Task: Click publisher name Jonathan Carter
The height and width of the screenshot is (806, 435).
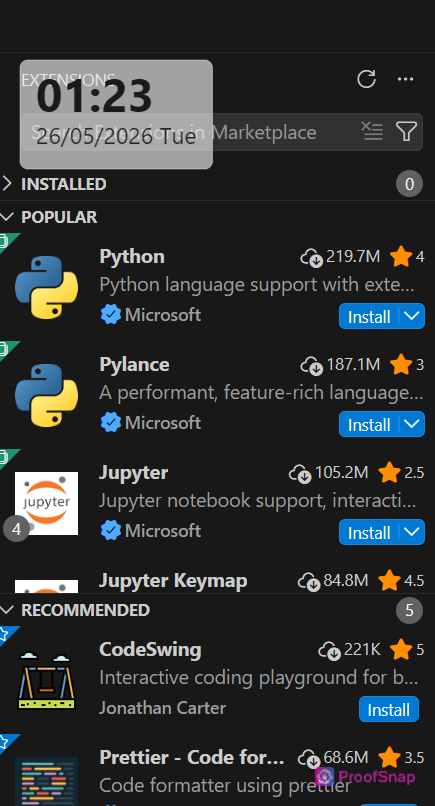Action: (x=162, y=708)
